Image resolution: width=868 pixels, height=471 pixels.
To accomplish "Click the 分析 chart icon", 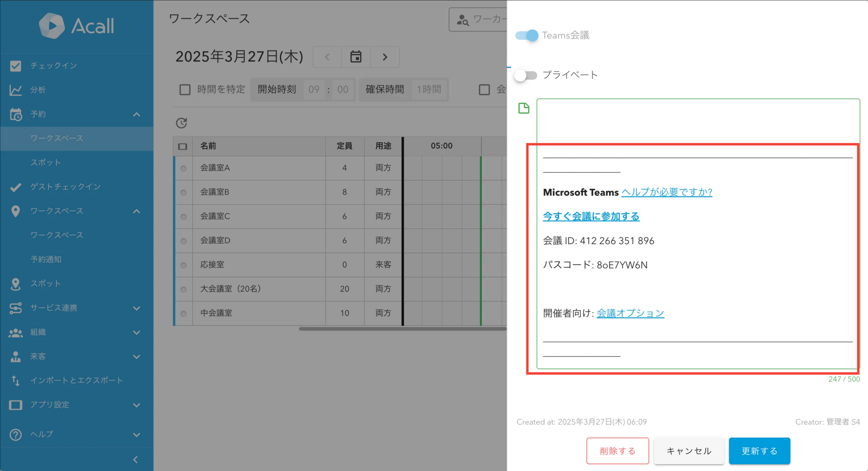I will 15,90.
